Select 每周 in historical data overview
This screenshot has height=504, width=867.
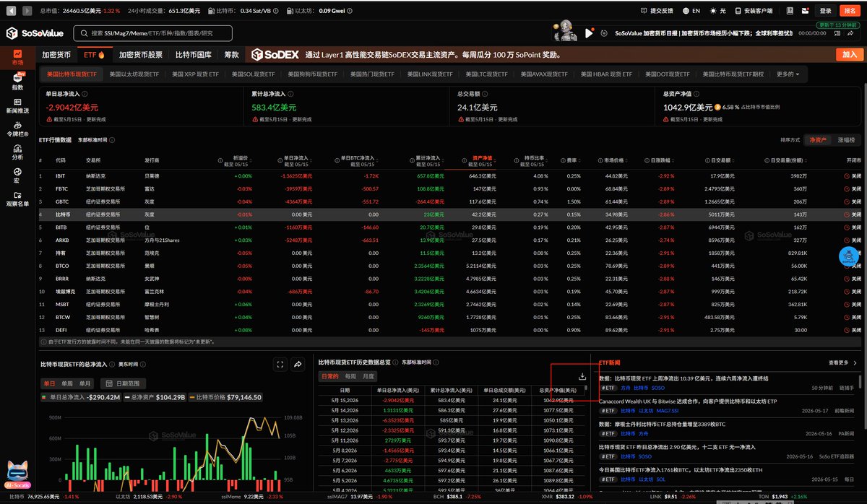click(350, 377)
